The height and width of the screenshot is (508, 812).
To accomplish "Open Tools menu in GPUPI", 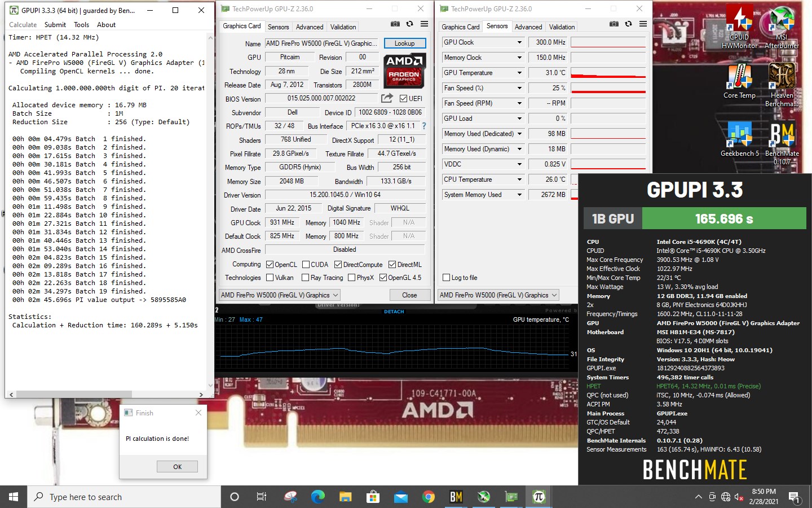I will tap(81, 25).
